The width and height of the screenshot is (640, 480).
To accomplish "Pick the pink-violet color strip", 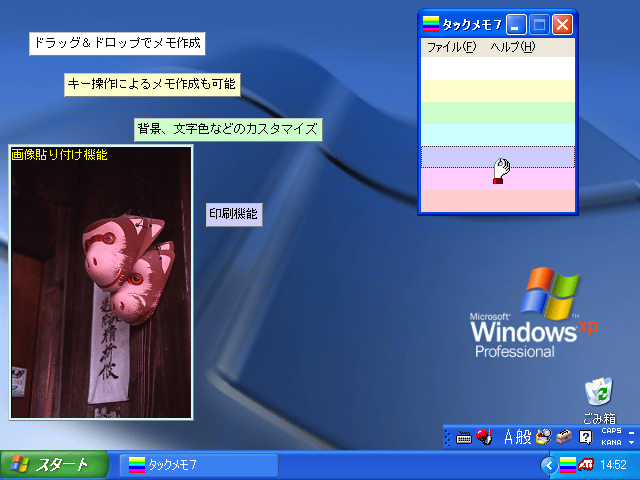I will tap(498, 179).
